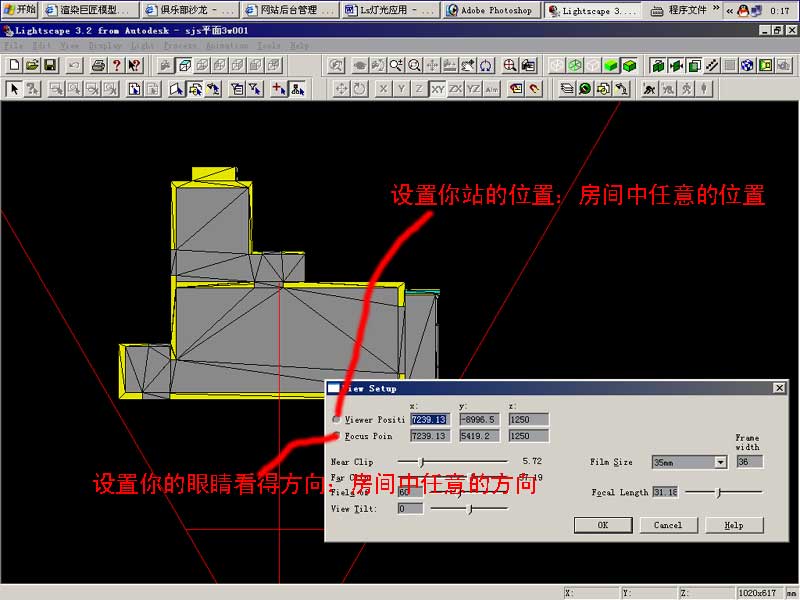
Task: Click the hierarchy selection tool icon
Action: coord(297,89)
